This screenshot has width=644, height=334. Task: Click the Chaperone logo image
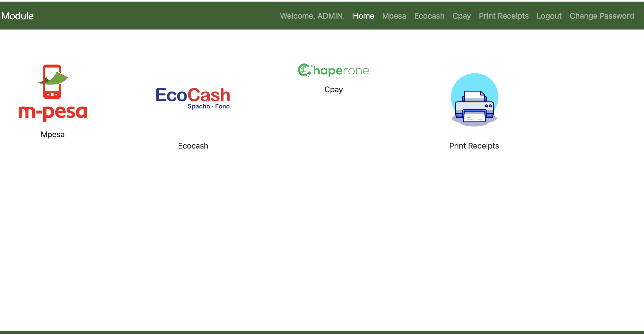coord(334,70)
